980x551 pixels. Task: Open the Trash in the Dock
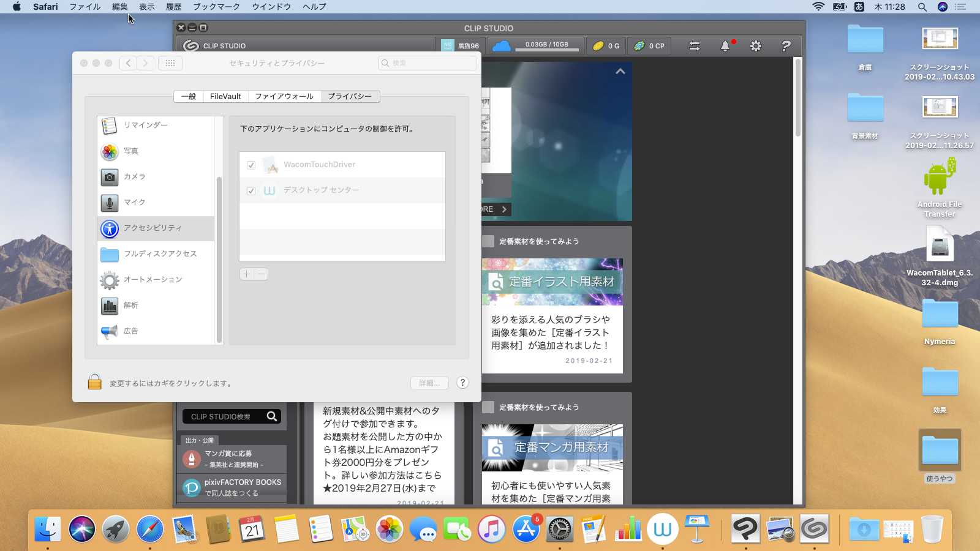tap(932, 528)
